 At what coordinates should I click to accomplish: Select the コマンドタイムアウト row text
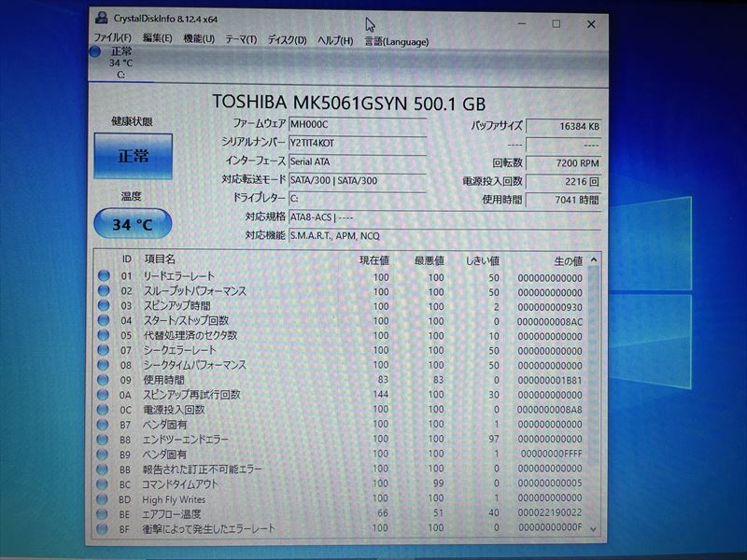coord(180,484)
